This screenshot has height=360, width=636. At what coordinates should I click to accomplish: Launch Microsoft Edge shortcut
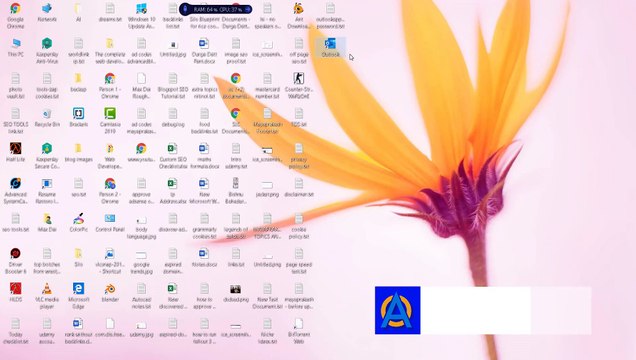pyautogui.click(x=79, y=296)
